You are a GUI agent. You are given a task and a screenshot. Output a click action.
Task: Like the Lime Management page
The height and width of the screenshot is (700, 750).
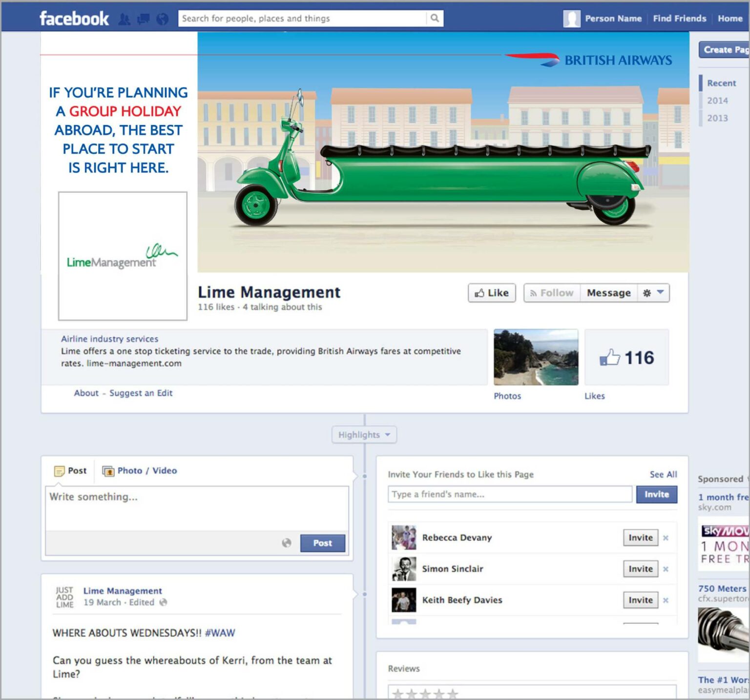pyautogui.click(x=492, y=293)
